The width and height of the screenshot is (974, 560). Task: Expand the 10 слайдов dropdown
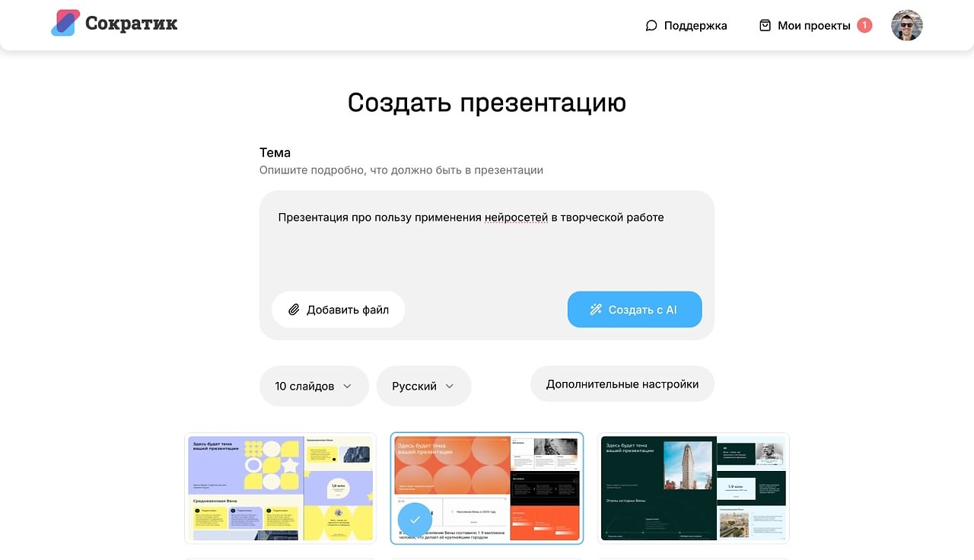(x=314, y=386)
